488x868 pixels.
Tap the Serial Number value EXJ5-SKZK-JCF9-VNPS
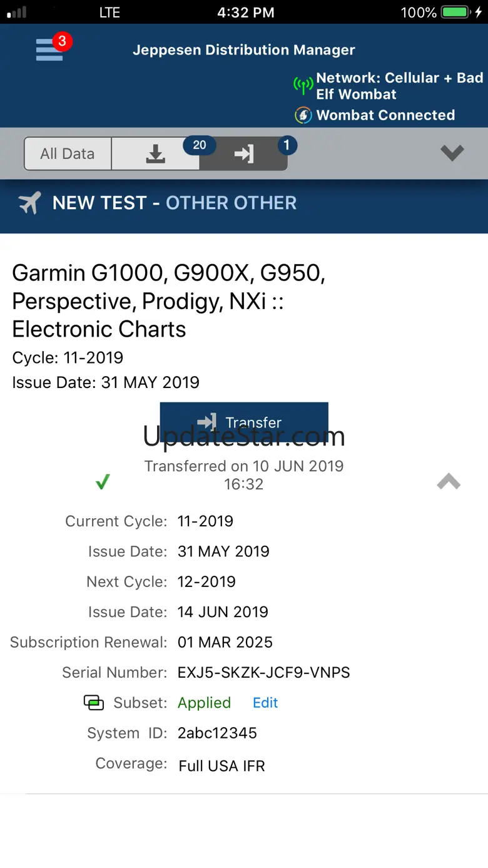click(x=263, y=673)
